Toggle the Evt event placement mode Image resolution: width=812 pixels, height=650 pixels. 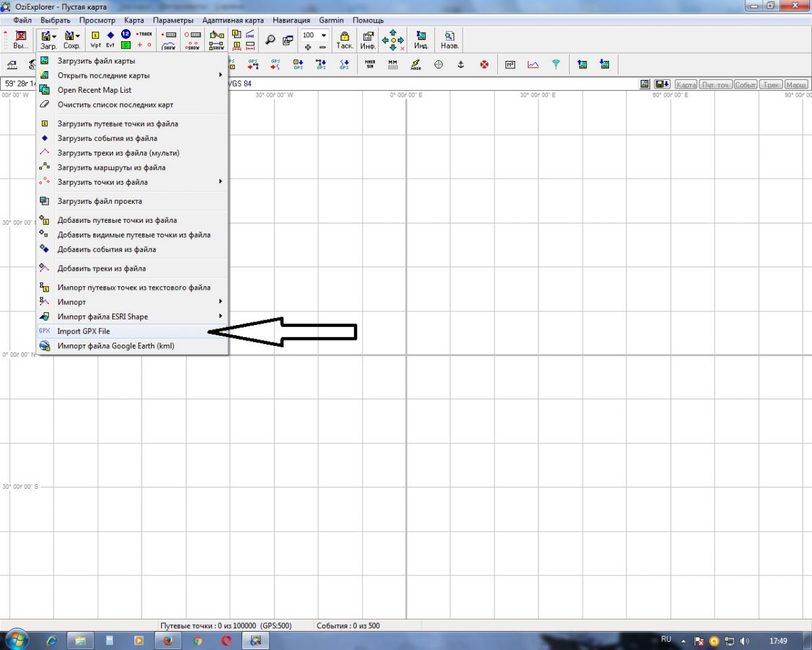click(110, 40)
